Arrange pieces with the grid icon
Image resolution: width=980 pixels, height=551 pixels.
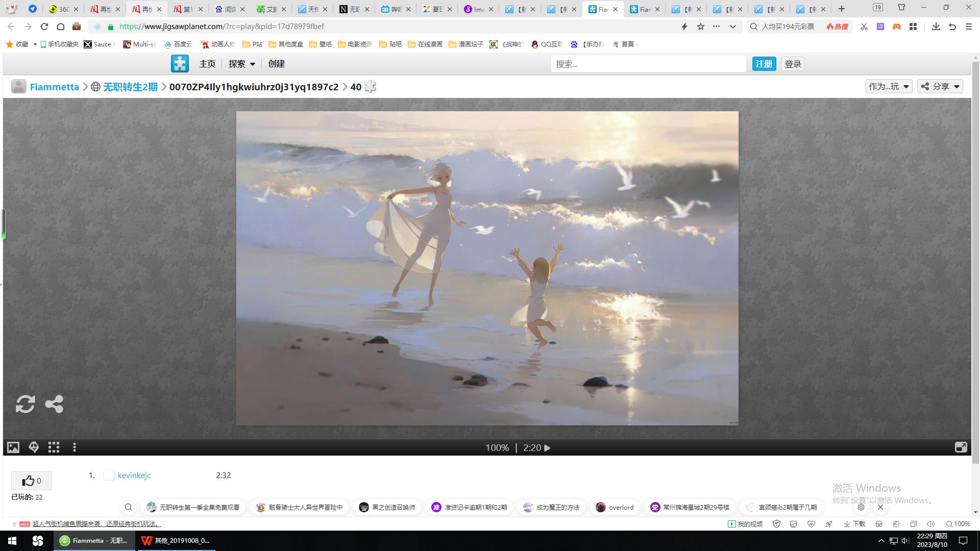pyautogui.click(x=54, y=447)
